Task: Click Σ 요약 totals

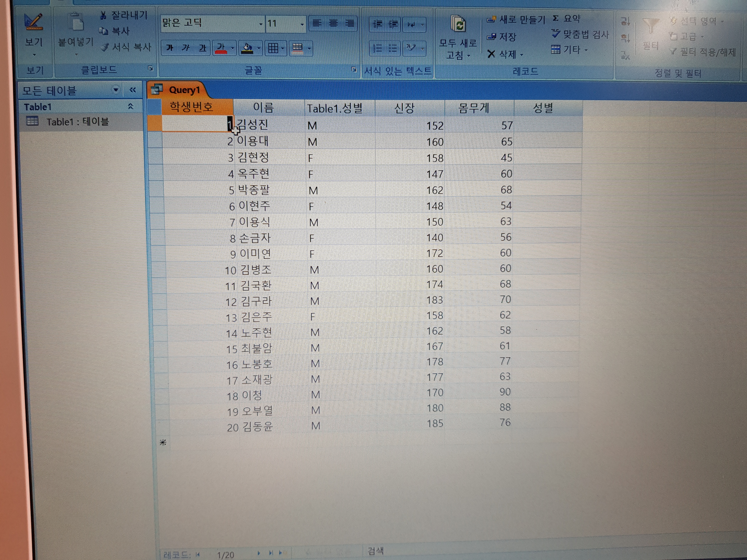Action: [x=566, y=18]
